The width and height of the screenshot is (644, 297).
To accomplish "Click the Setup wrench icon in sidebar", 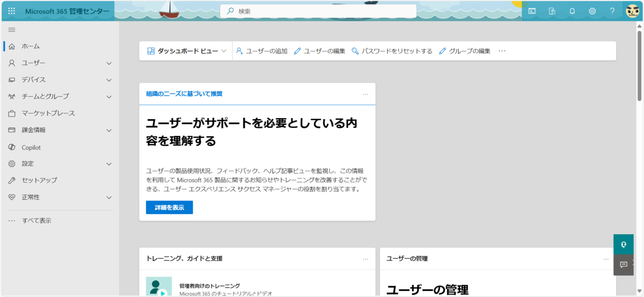I will [12, 180].
